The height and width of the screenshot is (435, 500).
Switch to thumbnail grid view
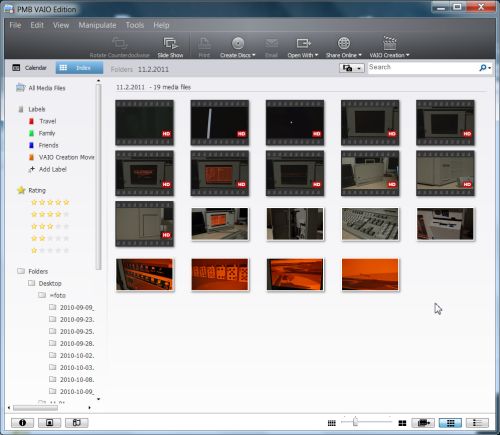click(x=450, y=423)
